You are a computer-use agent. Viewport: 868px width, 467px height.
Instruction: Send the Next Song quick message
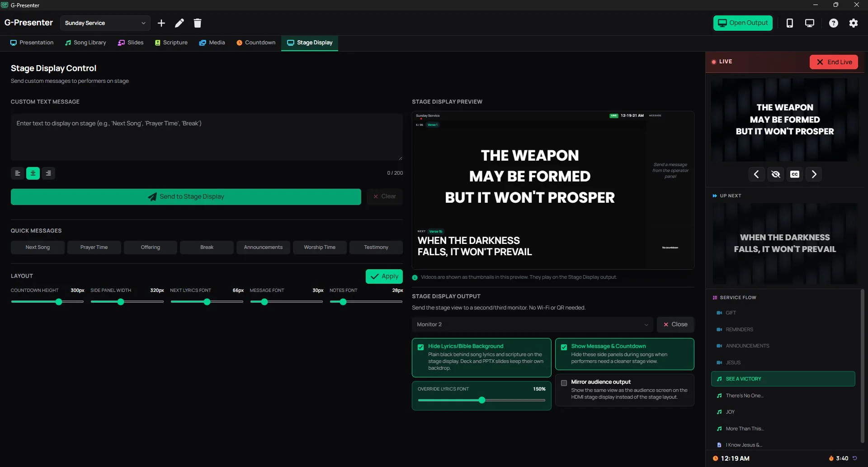click(x=38, y=248)
